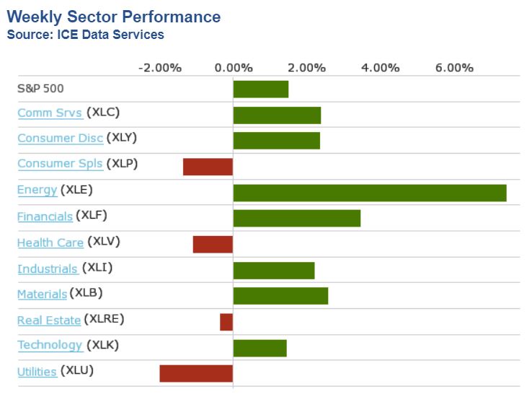532x402 pixels.
Task: Click the Consumer Disc link
Action: [60, 138]
